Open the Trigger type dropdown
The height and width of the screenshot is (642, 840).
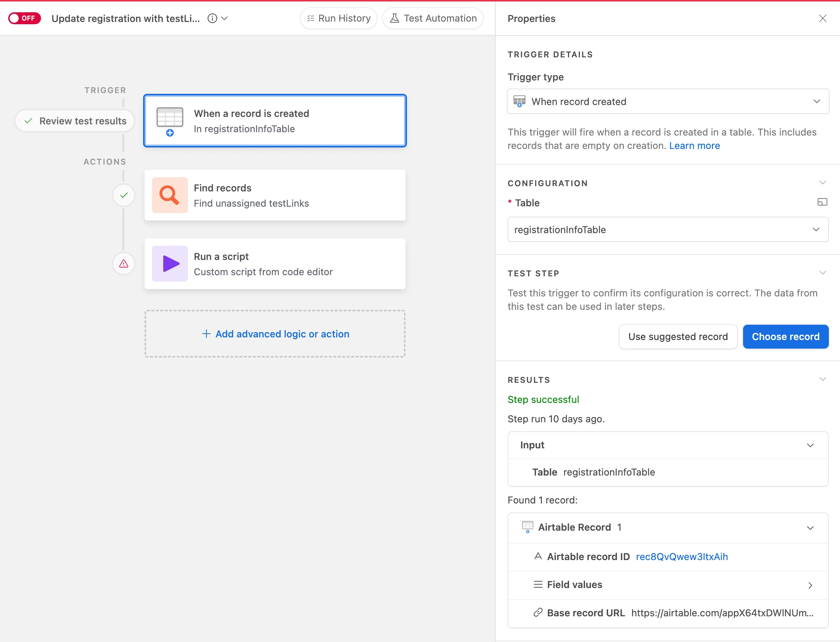pos(667,101)
